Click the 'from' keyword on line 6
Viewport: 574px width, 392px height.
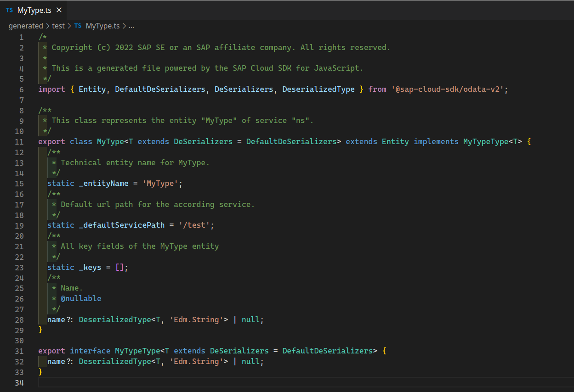tap(377, 90)
